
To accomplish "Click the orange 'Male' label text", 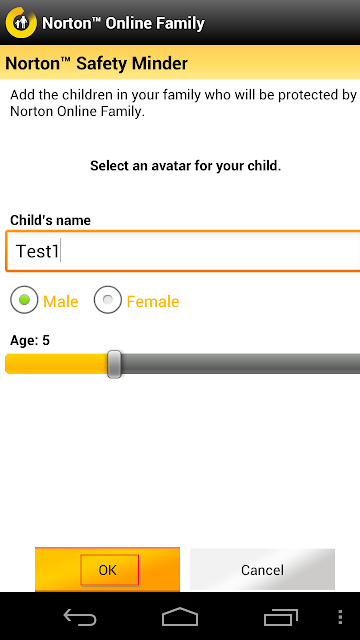I will pyautogui.click(x=61, y=302).
